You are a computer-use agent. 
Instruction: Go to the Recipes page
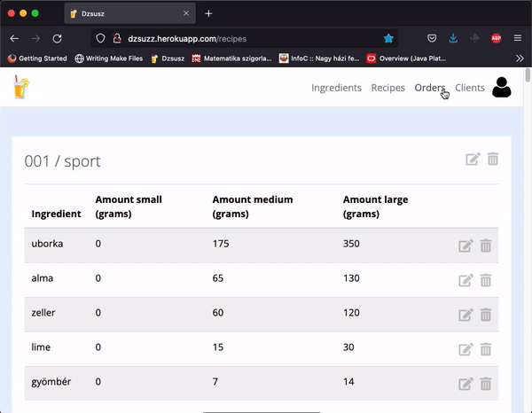pos(387,88)
